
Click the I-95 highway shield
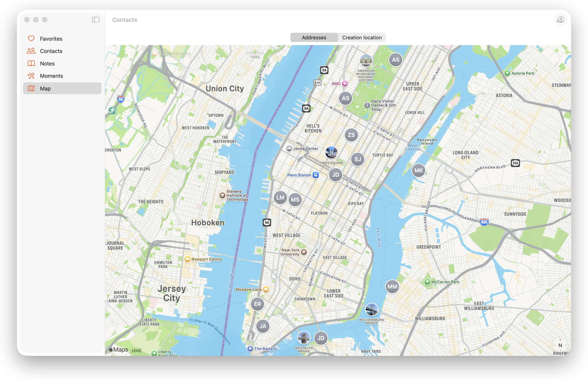point(121,99)
